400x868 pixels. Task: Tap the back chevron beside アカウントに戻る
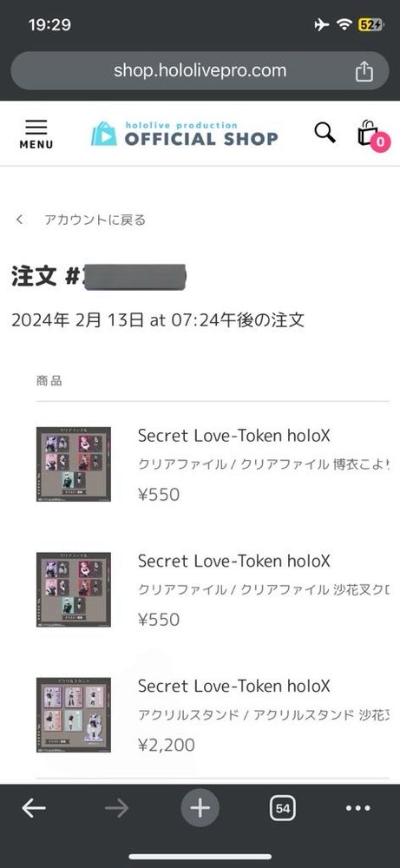[19, 220]
